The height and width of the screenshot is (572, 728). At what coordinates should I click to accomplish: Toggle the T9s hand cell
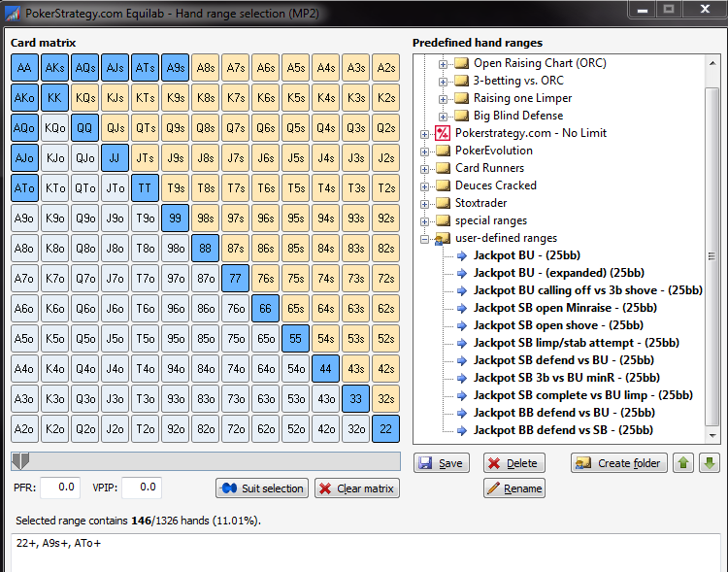tap(175, 188)
